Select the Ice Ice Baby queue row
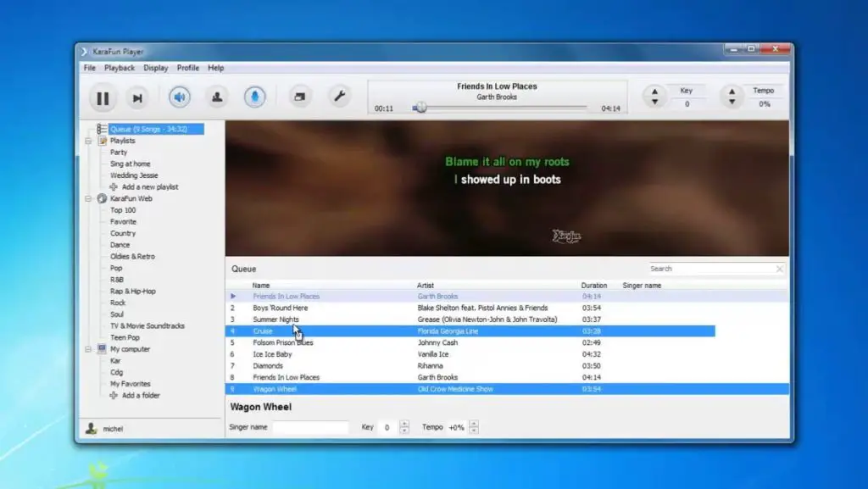This screenshot has height=489, width=868. click(507, 354)
